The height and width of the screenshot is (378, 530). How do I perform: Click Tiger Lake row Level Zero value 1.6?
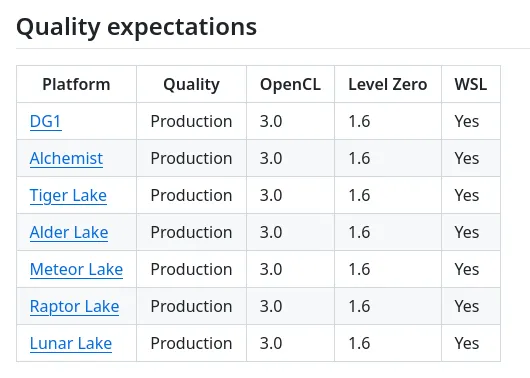[359, 195]
